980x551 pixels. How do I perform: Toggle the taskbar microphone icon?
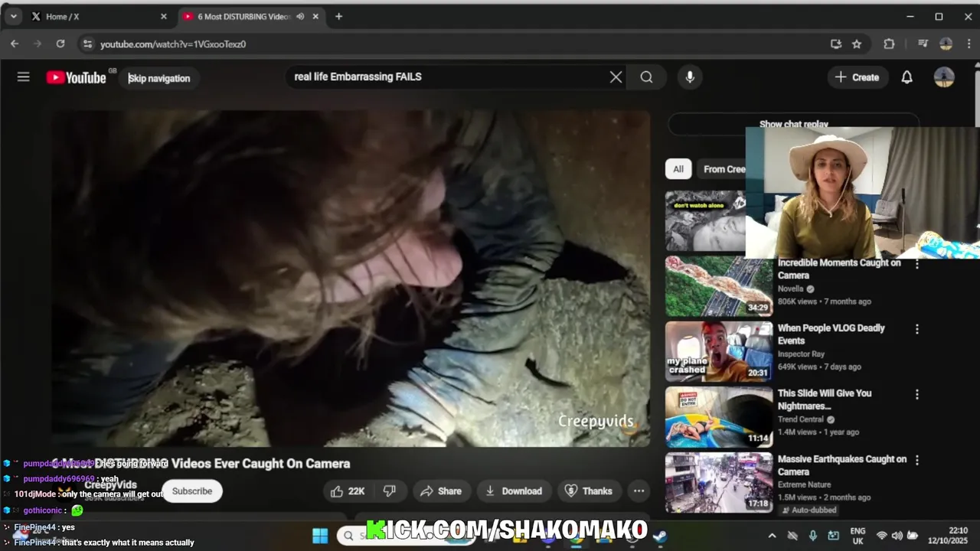tap(813, 536)
